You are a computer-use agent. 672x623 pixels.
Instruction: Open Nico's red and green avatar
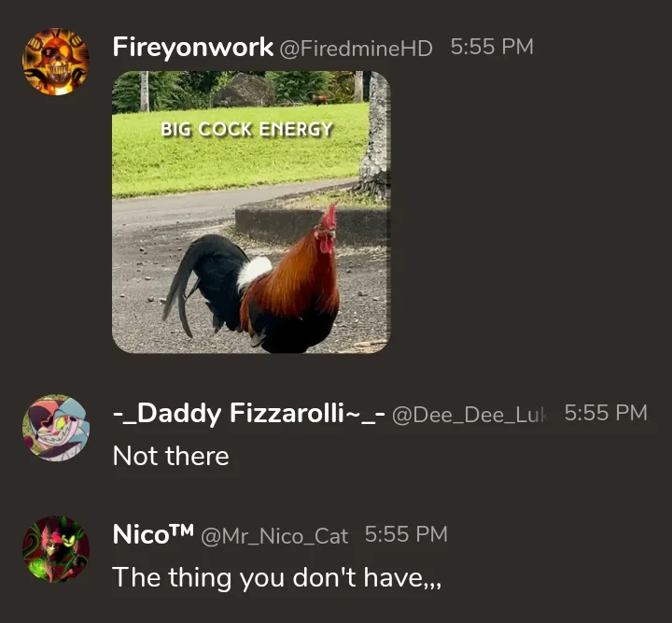point(56,549)
